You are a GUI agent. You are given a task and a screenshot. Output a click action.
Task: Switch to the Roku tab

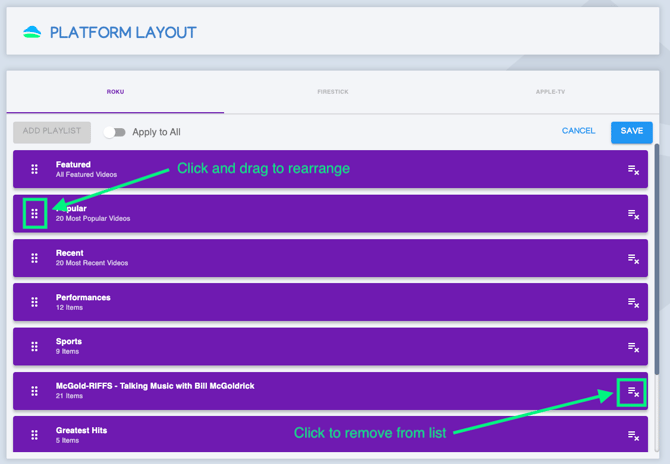115,92
